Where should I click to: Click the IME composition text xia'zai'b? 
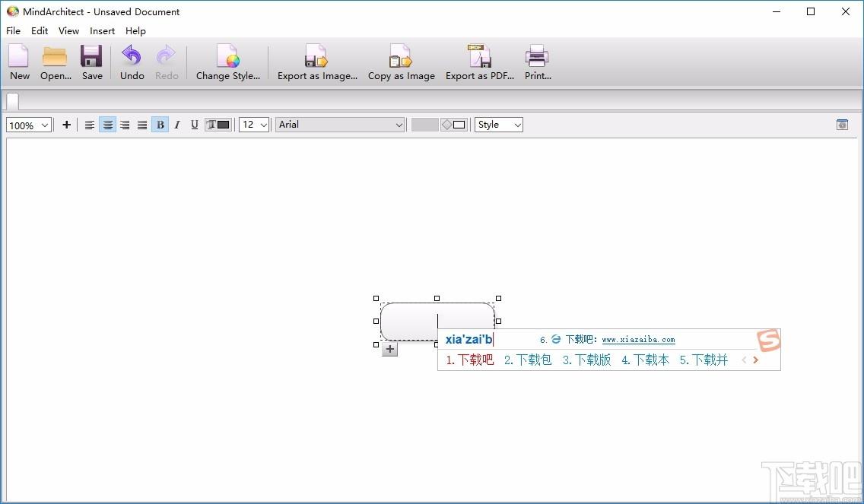(469, 340)
